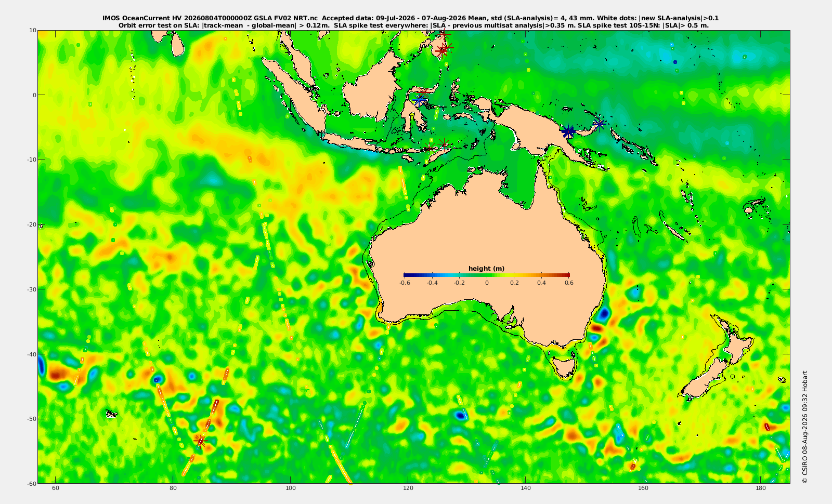Click the longitude axis label '120'

(408, 488)
